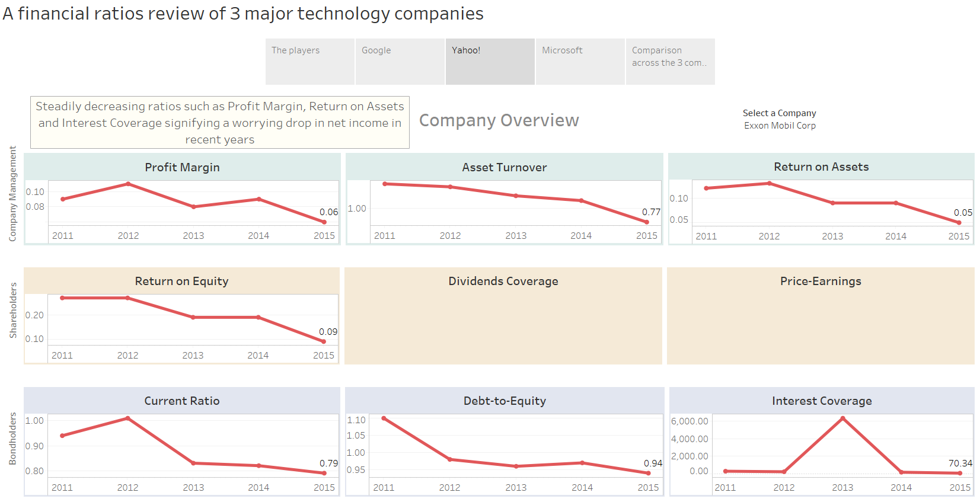Click 2015 point on Return on Equity line
This screenshot has height=502, width=980.
tap(324, 341)
